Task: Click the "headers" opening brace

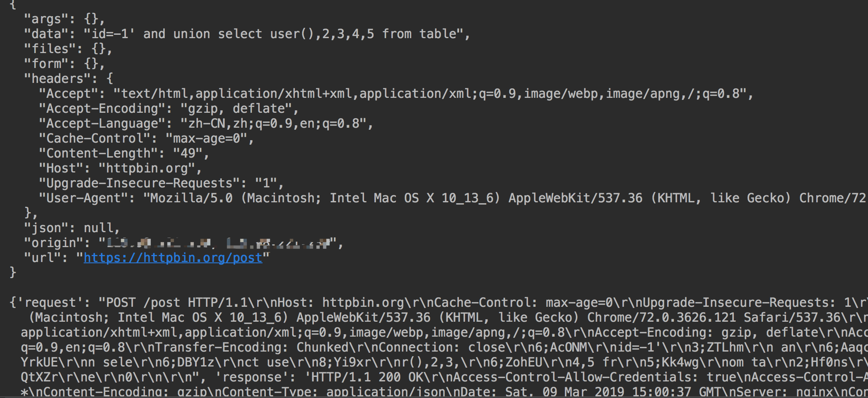Action: pos(110,79)
